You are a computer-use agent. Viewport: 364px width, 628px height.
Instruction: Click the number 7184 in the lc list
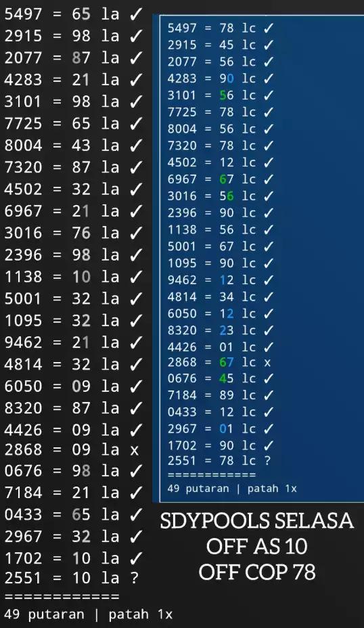[x=182, y=395]
